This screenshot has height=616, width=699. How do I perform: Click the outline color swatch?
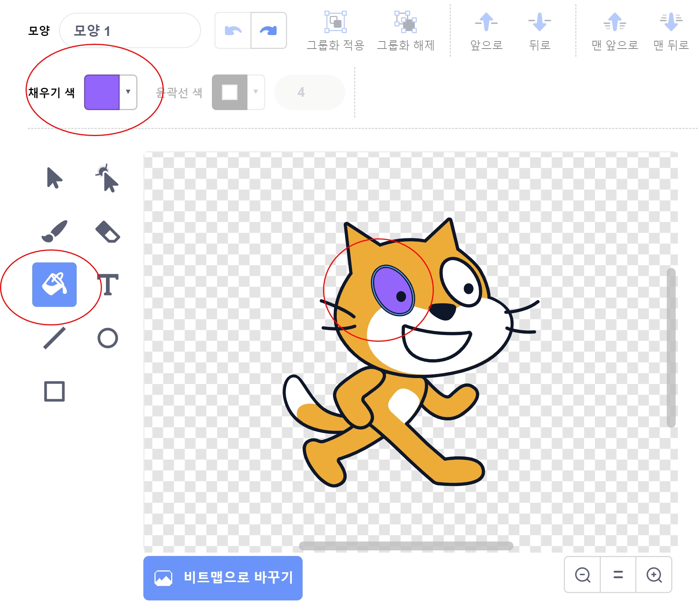[x=230, y=92]
